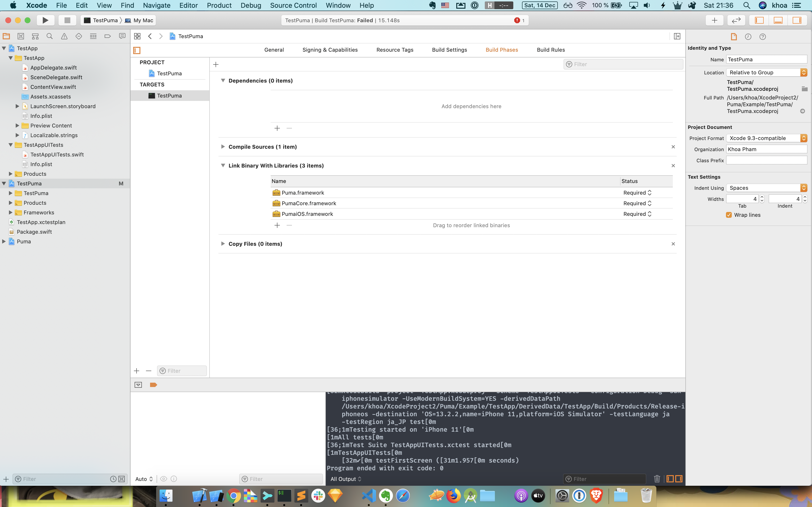Click the breakpoint navigator icon
The height and width of the screenshot is (507, 812).
(107, 36)
